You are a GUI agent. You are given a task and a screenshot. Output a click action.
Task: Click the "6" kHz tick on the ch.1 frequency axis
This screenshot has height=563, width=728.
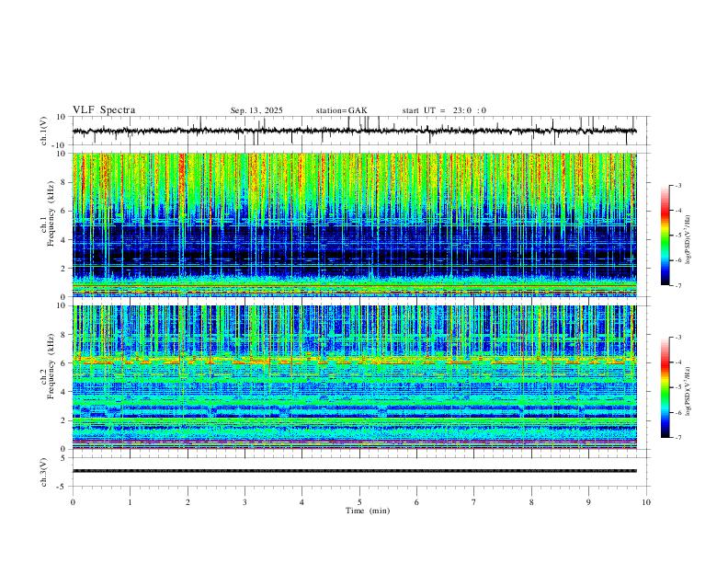(x=64, y=211)
